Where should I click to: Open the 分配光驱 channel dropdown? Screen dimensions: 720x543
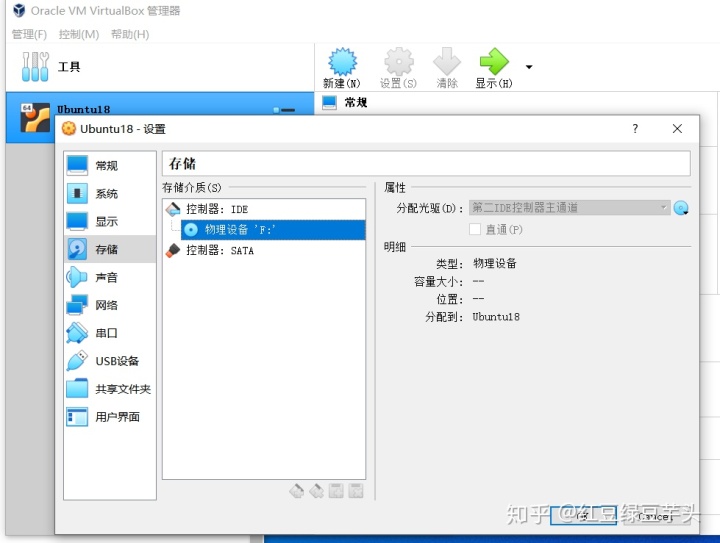(569, 208)
